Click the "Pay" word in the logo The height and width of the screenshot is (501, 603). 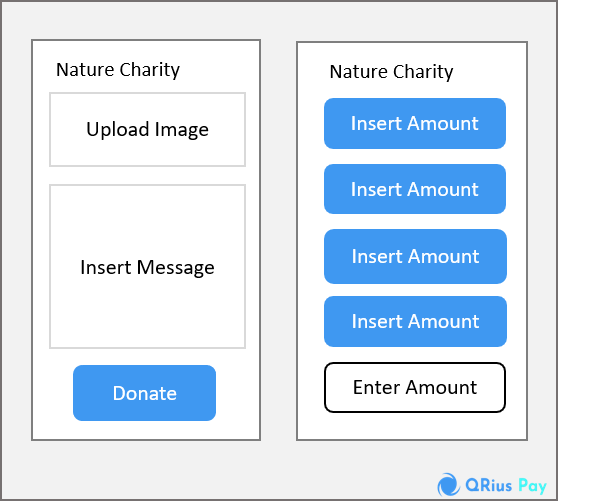click(532, 486)
